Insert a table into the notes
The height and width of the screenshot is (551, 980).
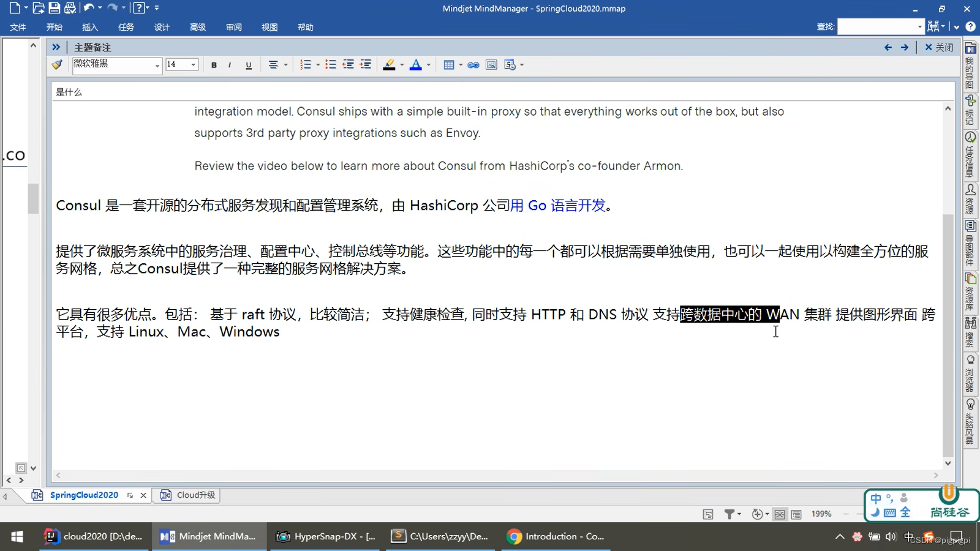448,65
